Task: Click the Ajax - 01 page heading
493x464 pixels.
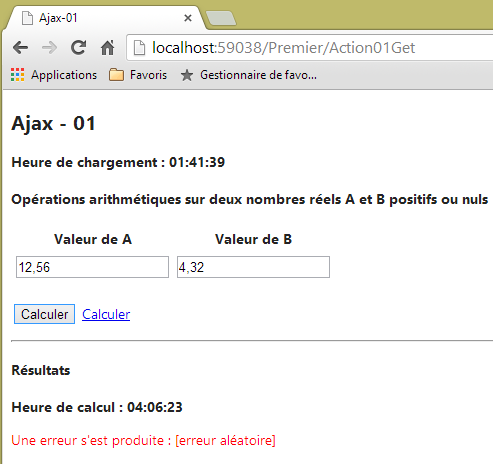Action: [54, 124]
